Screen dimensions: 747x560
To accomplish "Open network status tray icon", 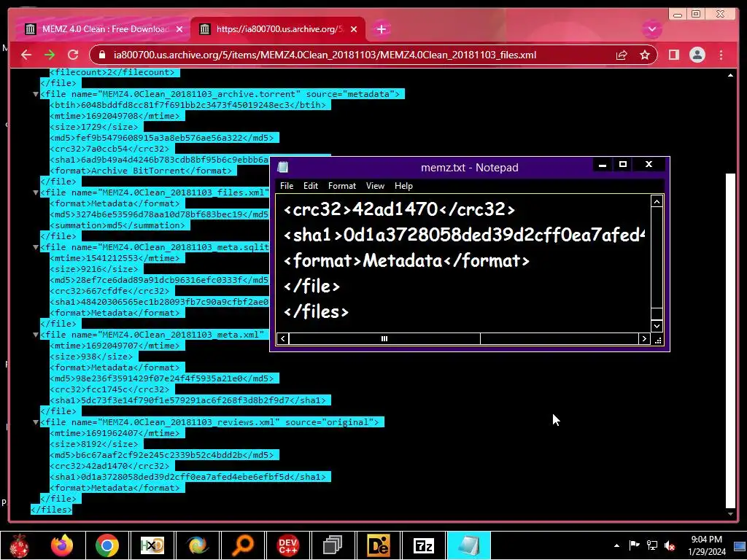I will [x=651, y=545].
